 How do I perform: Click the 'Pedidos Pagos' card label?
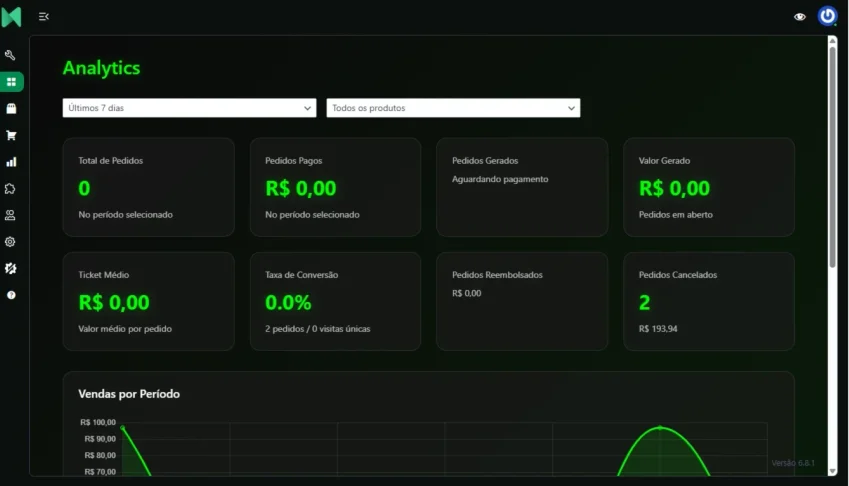click(x=293, y=161)
